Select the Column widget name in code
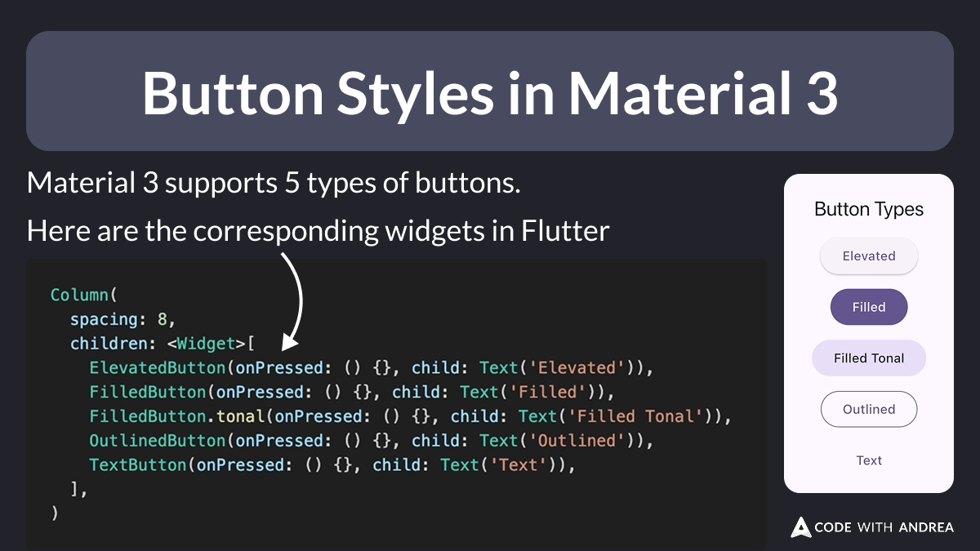 pyautogui.click(x=73, y=295)
